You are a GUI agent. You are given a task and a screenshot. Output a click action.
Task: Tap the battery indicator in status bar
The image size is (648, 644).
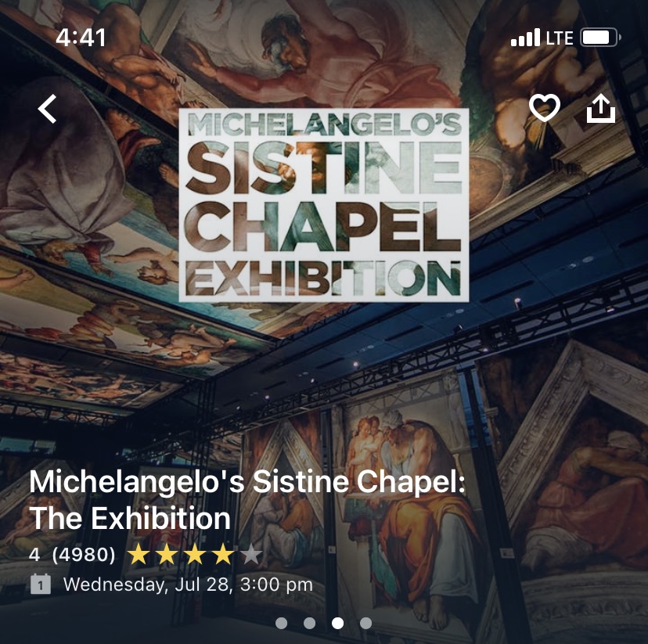point(600,38)
